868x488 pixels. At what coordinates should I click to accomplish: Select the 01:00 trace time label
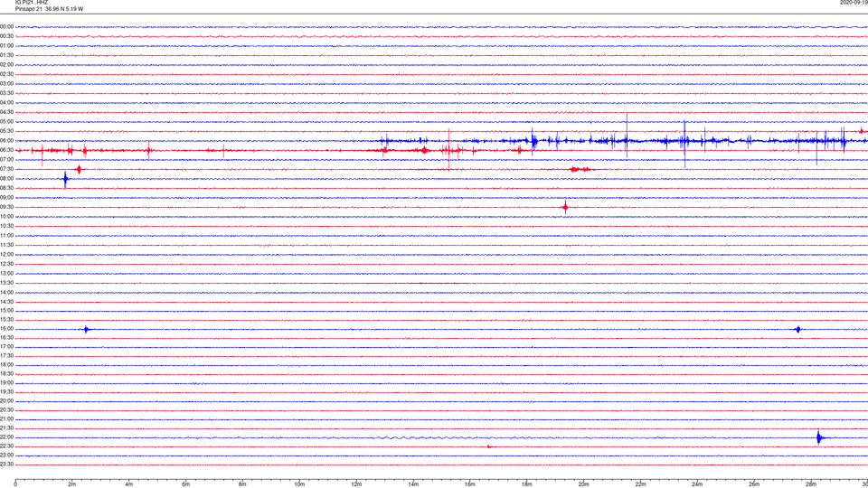click(x=6, y=46)
